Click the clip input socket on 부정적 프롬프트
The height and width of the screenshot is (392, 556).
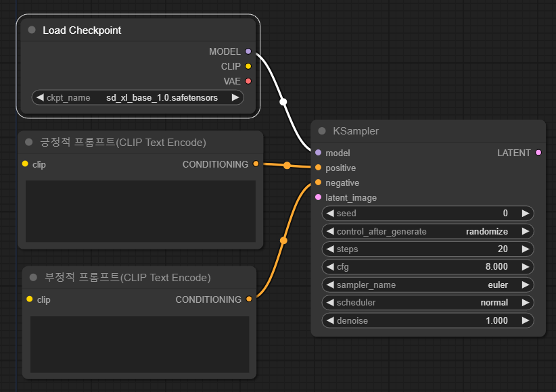click(30, 299)
